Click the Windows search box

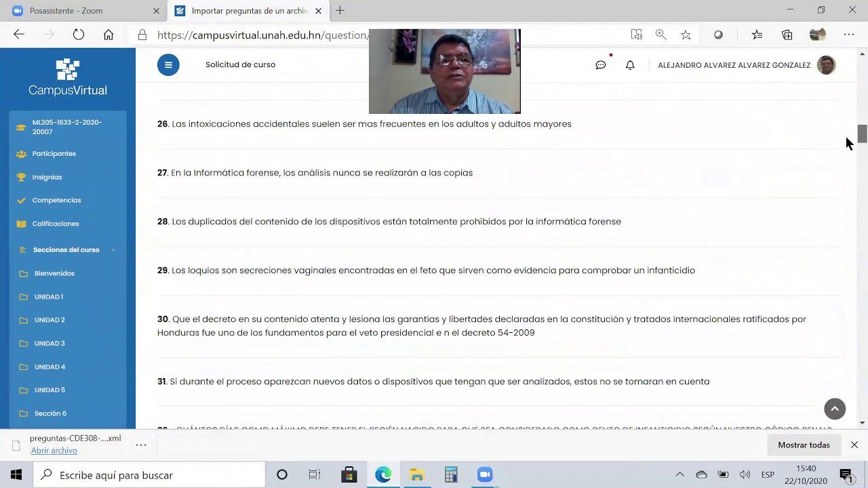point(149,474)
